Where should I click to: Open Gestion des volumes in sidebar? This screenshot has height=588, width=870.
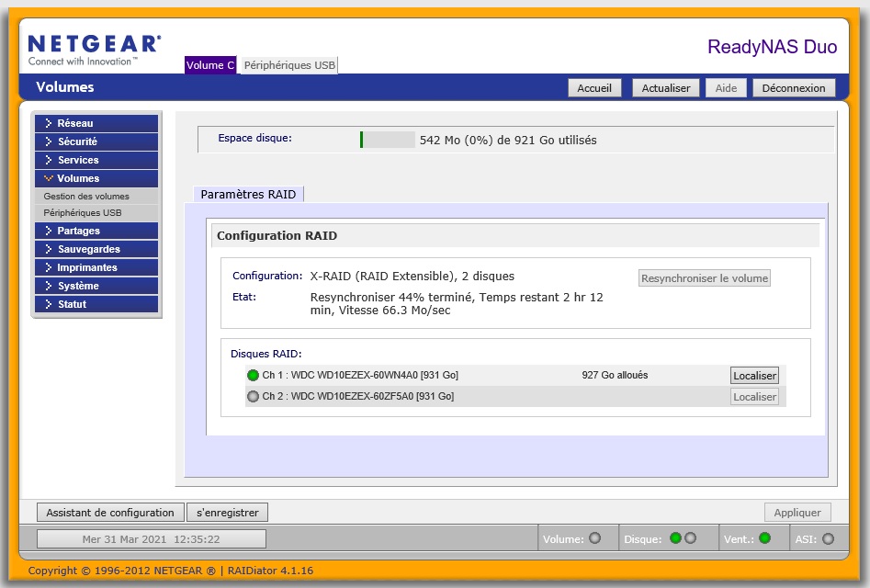(x=86, y=196)
